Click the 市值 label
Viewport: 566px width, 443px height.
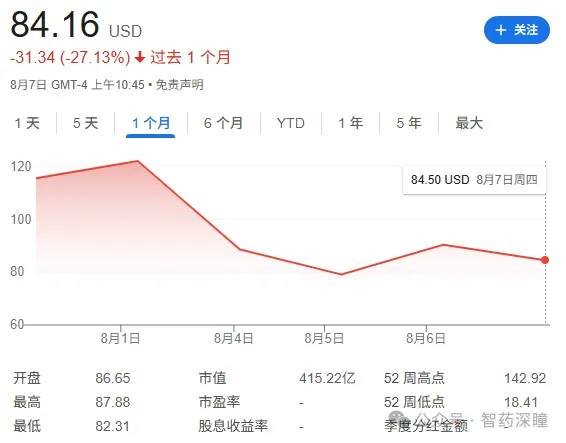[213, 378]
